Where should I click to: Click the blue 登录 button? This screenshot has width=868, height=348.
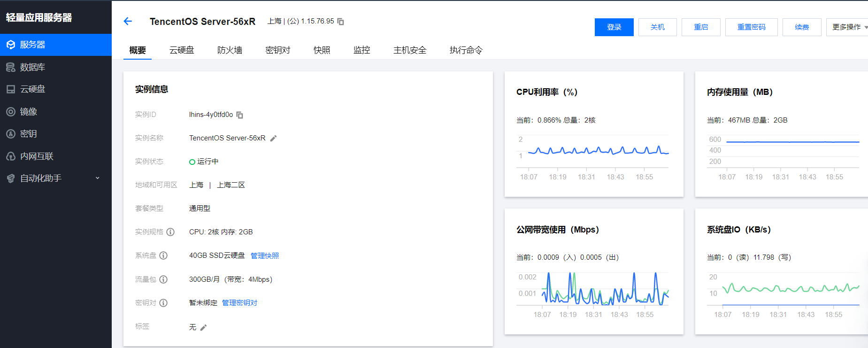614,27
